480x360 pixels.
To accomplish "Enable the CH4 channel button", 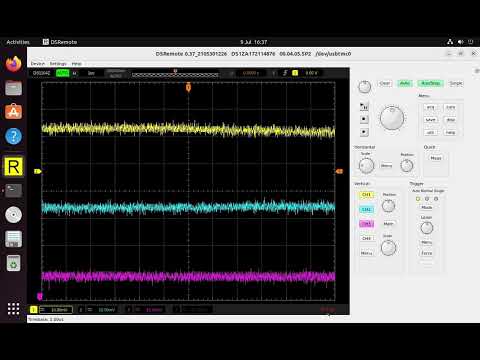I will tap(367, 238).
